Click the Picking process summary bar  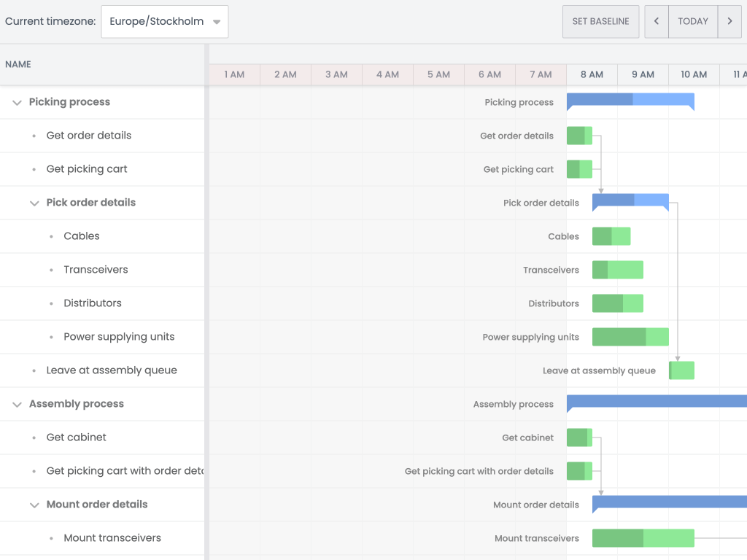point(630,101)
